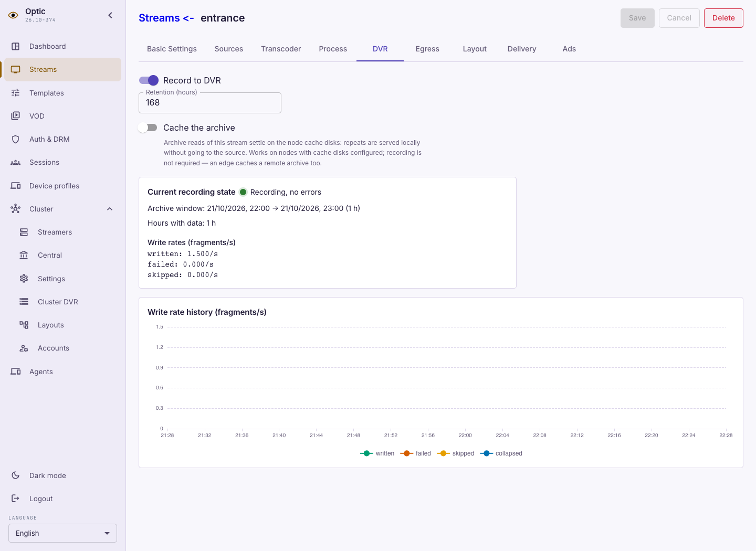Click the Auth & DRM shield icon
The image size is (756, 551).
[16, 139]
